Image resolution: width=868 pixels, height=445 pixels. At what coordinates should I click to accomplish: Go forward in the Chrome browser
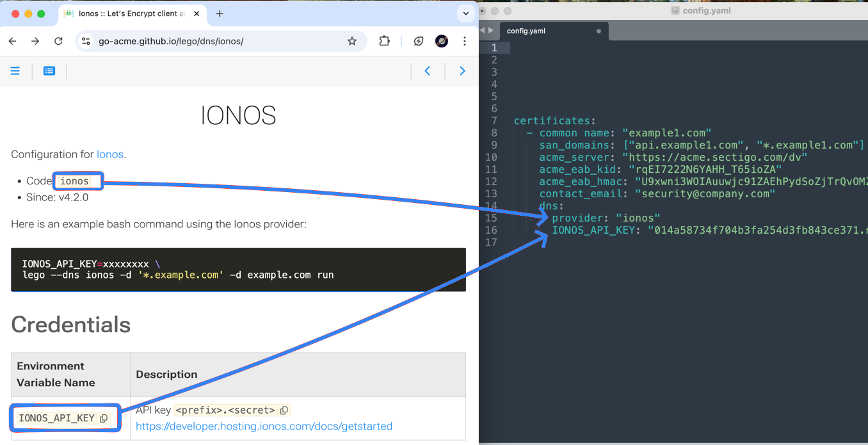coord(35,41)
